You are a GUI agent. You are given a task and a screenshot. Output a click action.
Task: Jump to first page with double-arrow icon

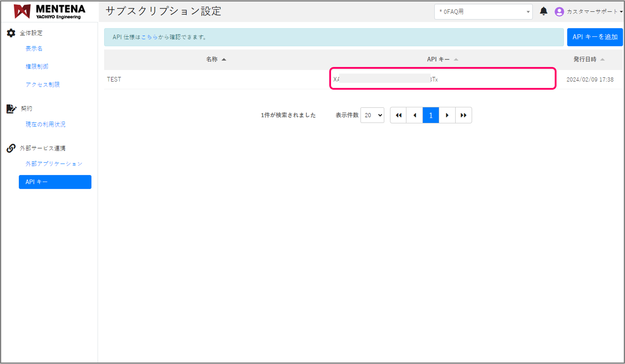pyautogui.click(x=398, y=115)
